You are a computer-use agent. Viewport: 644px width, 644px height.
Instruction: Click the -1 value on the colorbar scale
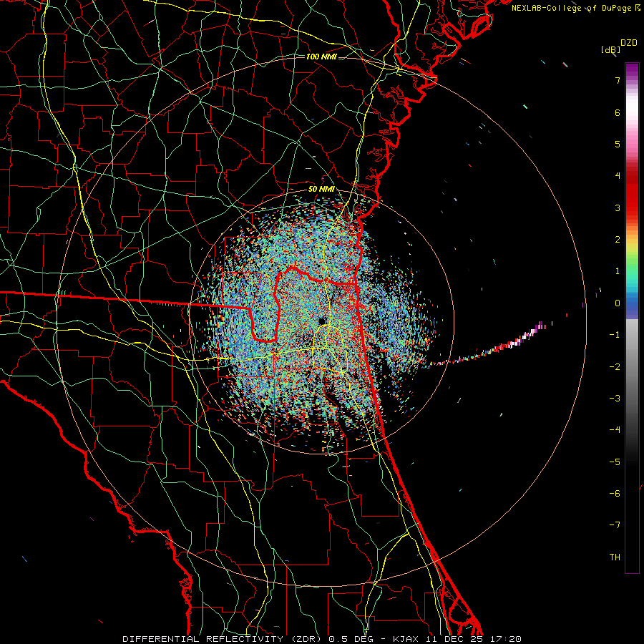pos(615,335)
